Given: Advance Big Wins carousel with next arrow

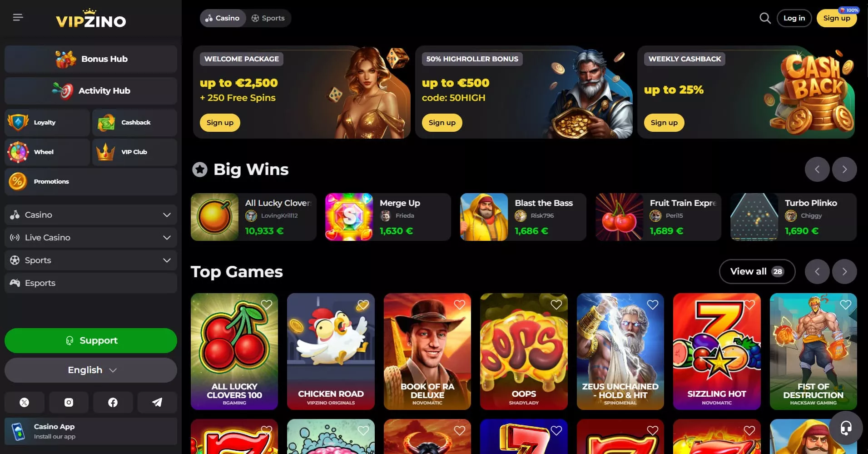Looking at the screenshot, I should coord(844,170).
